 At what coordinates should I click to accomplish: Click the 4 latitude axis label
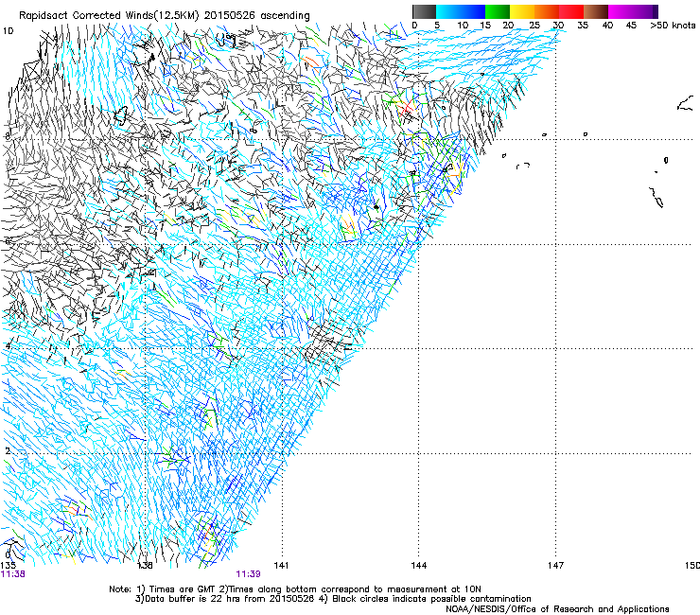point(8,346)
